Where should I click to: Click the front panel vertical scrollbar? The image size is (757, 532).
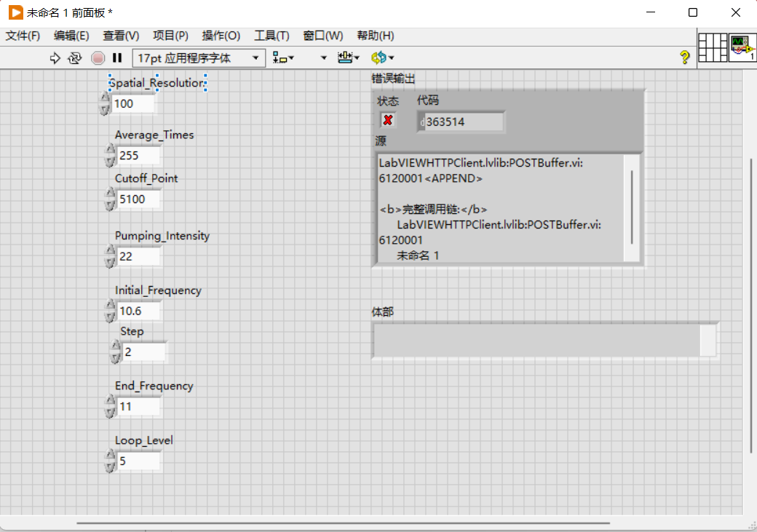[x=750, y=305]
